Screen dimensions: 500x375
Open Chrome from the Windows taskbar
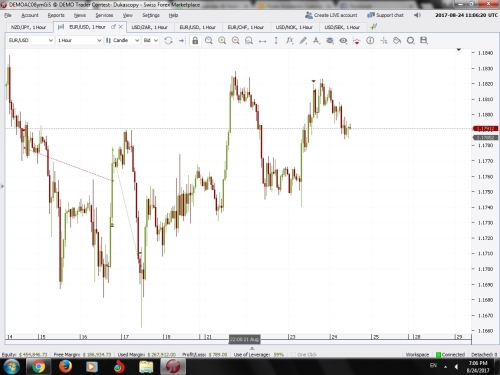(38, 367)
